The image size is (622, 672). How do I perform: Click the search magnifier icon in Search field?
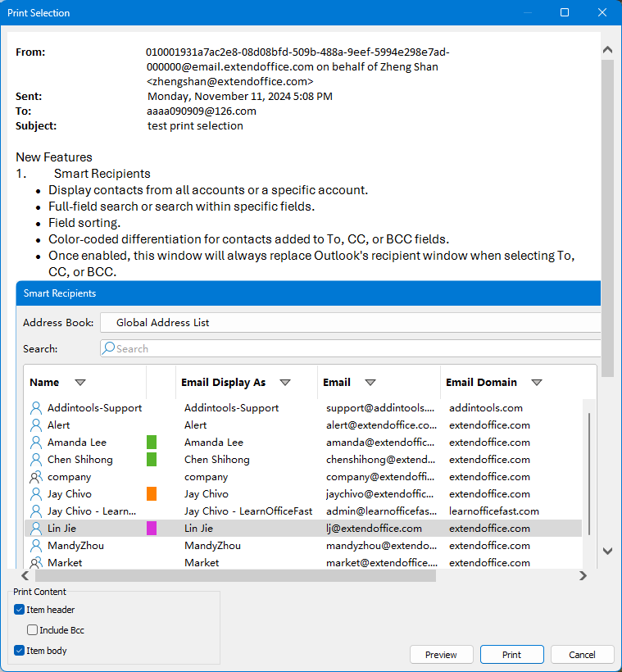coord(108,348)
